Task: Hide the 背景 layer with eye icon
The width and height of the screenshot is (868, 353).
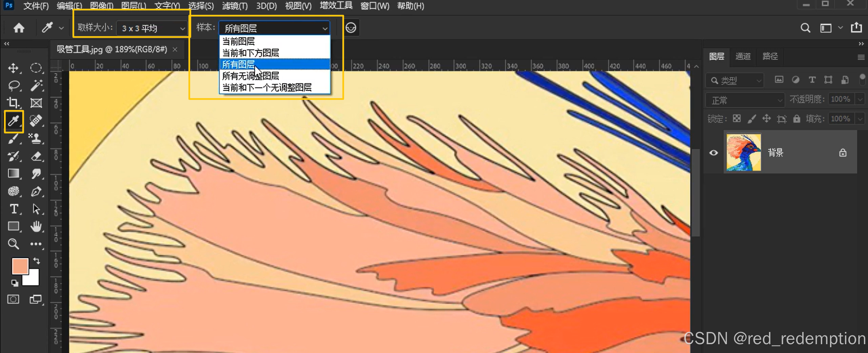Action: (714, 152)
